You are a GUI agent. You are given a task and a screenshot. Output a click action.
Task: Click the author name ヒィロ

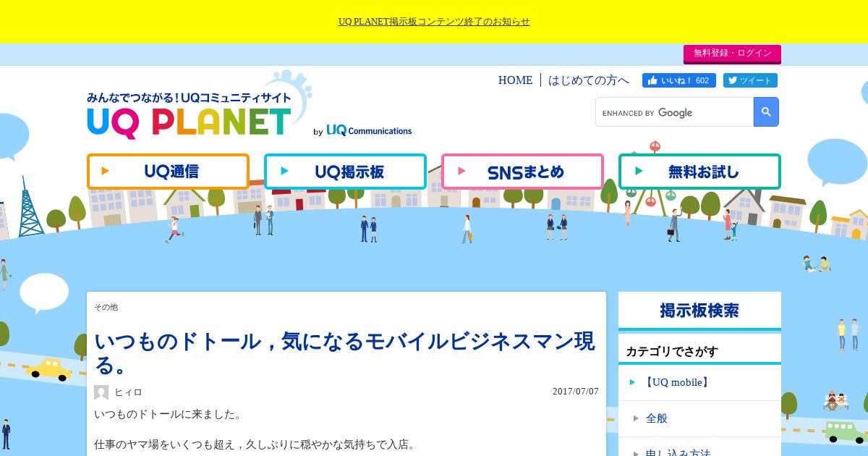click(129, 392)
